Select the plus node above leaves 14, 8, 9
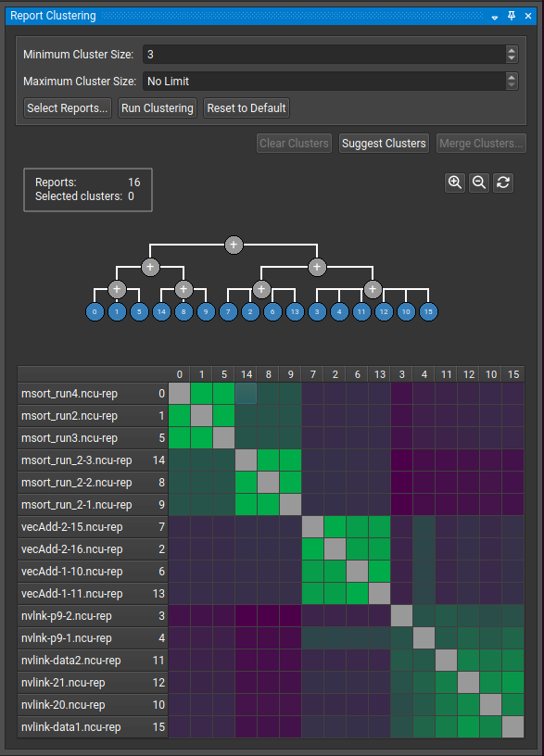This screenshot has height=756, width=544. (183, 289)
